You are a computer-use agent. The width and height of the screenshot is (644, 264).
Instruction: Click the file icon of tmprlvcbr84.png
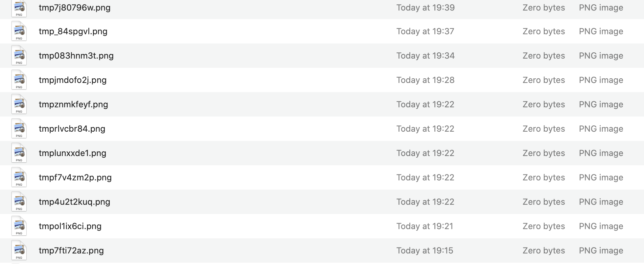tap(19, 129)
